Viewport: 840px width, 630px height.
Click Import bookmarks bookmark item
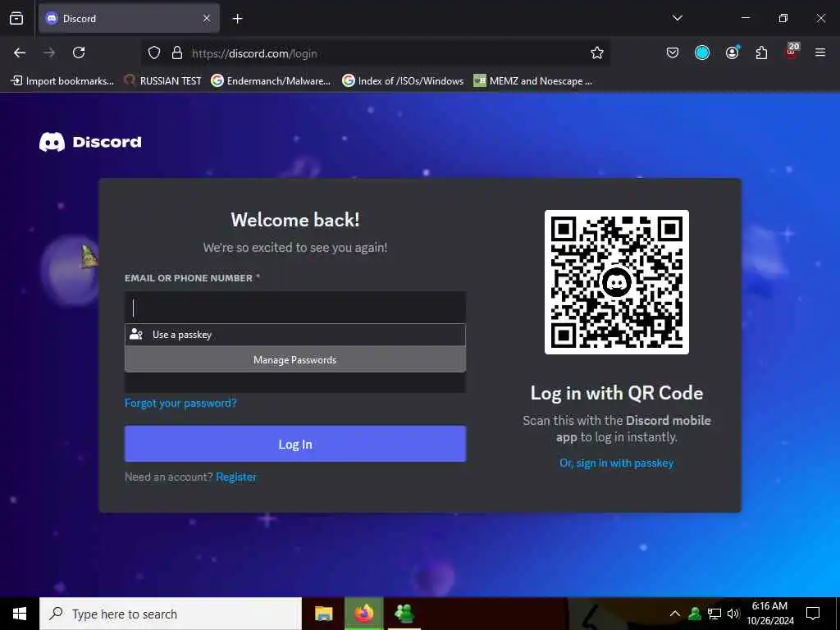tap(62, 81)
